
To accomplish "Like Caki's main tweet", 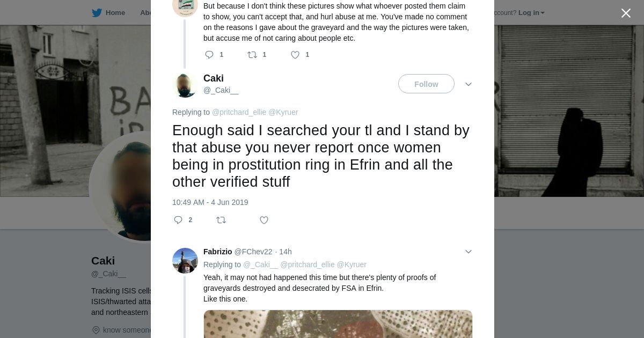I will pos(264,220).
